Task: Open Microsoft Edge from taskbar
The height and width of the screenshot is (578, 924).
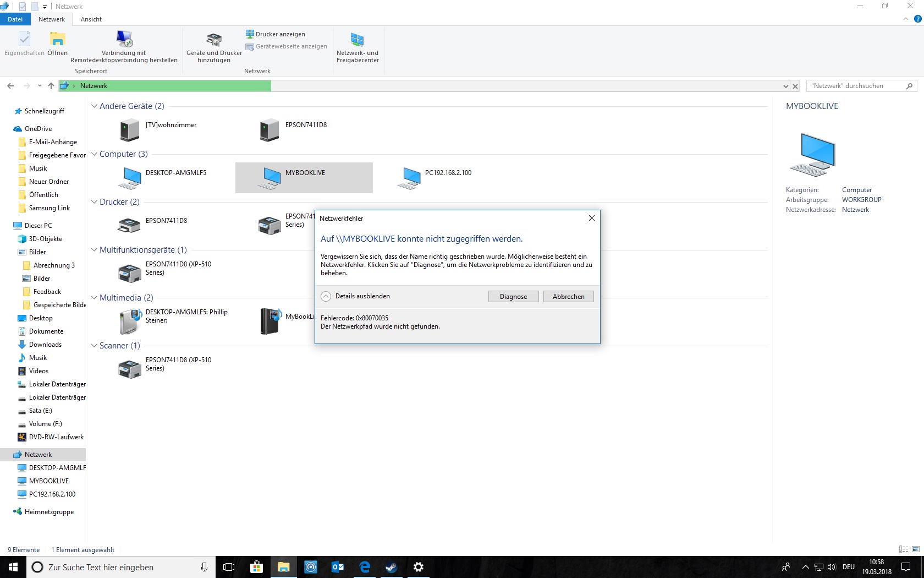Action: point(365,567)
